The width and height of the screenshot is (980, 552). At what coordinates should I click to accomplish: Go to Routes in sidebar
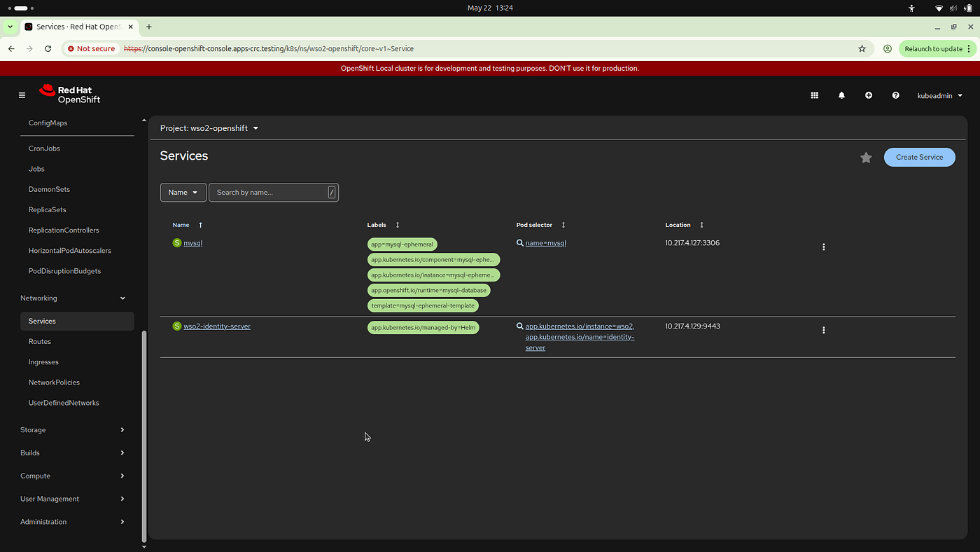click(40, 342)
